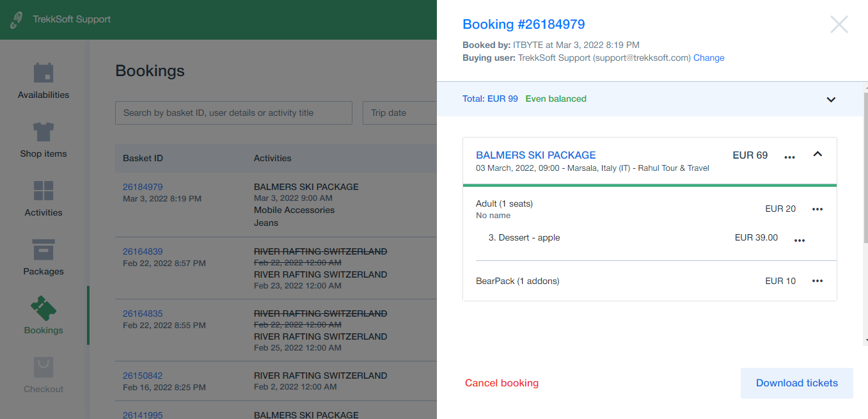This screenshot has height=419, width=868.
Task: Click the Change buying user link
Action: point(709,58)
